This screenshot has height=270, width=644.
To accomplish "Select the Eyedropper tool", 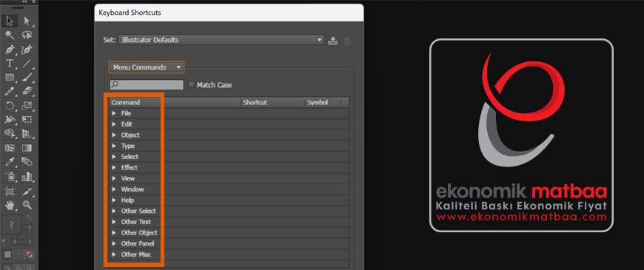I will click(10, 162).
